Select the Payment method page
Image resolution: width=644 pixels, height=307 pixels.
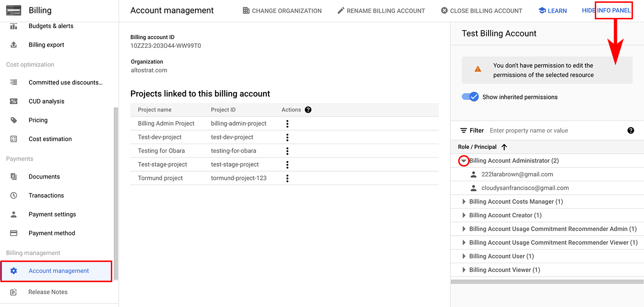(52, 233)
